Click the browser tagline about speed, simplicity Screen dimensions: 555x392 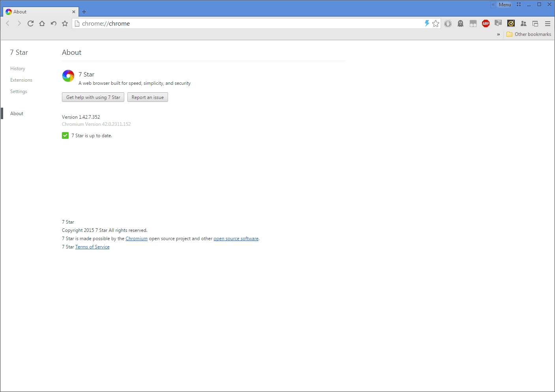[x=135, y=83]
